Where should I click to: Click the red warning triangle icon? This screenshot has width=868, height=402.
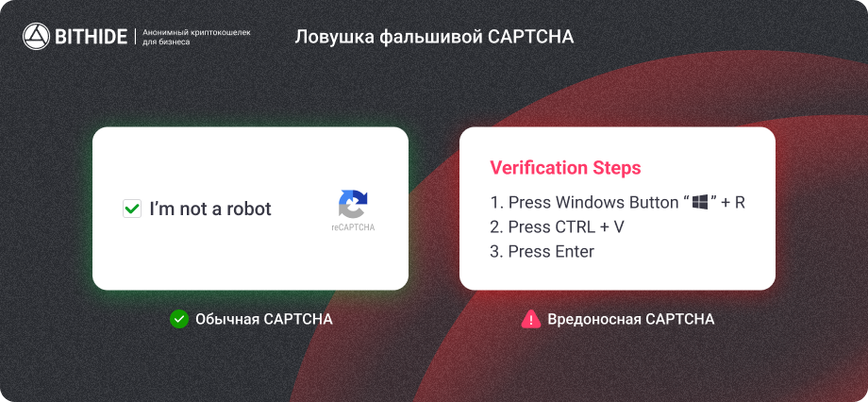point(531,319)
